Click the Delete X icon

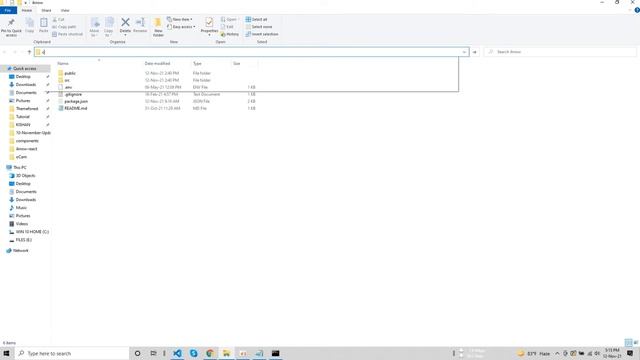[x=125, y=22]
